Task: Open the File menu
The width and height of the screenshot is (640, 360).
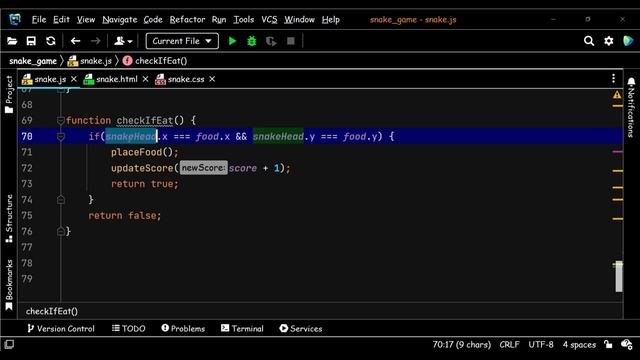Action: point(39,20)
